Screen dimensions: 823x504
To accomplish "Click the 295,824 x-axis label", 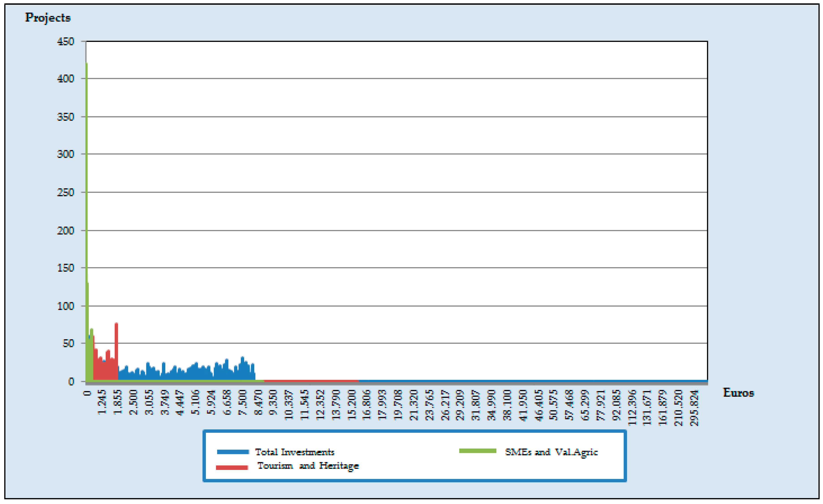I will point(694,408).
